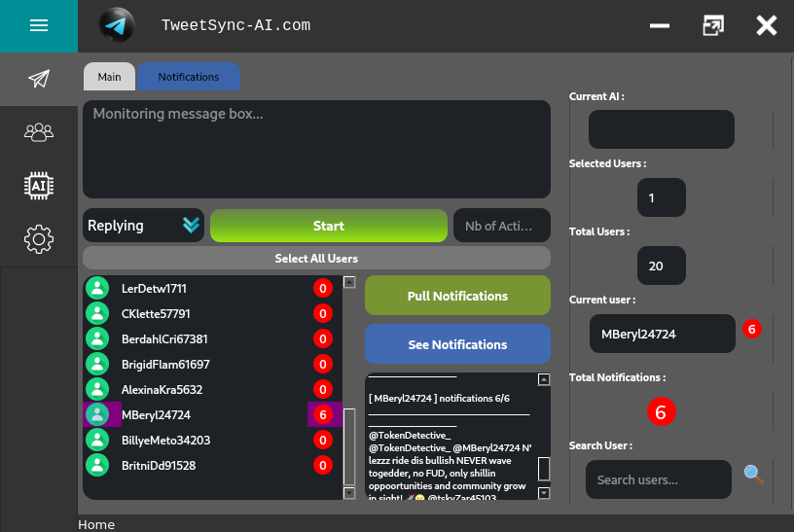Click CKlette57791 avatar icon
This screenshot has height=532, width=794.
[97, 313]
